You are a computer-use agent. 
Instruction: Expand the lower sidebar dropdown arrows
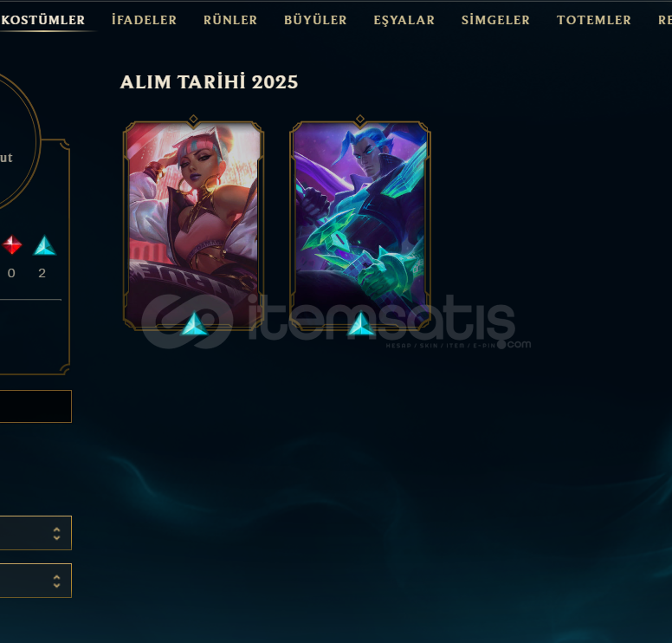(x=56, y=581)
